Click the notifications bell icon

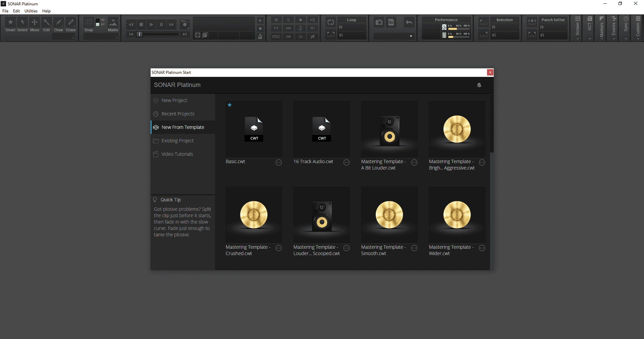[x=479, y=85]
